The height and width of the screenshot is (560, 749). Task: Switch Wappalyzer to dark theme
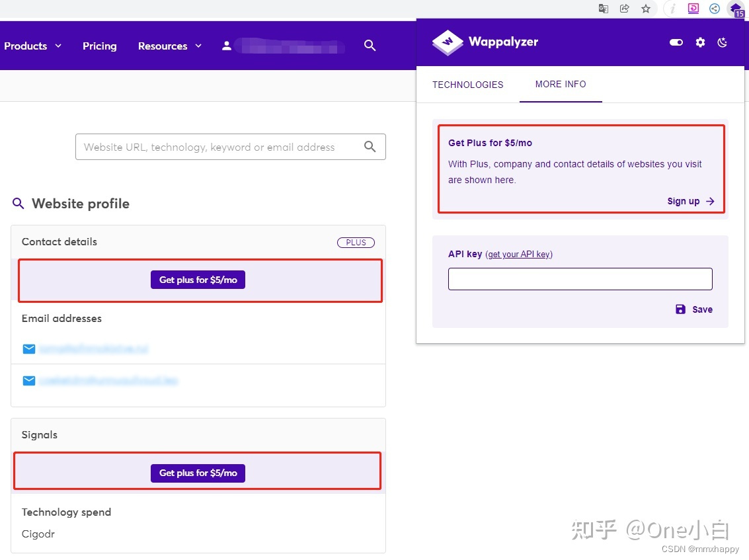coord(722,42)
